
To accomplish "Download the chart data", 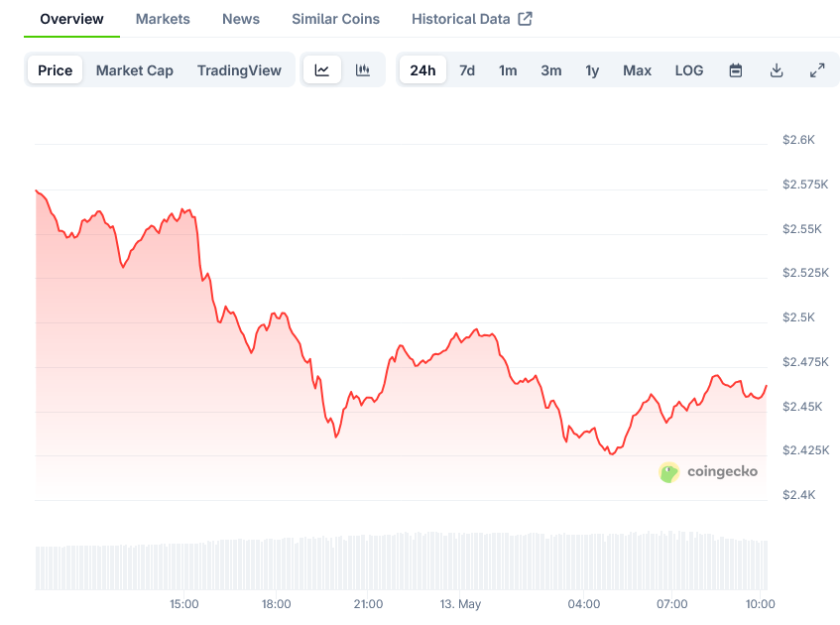I will (777, 69).
